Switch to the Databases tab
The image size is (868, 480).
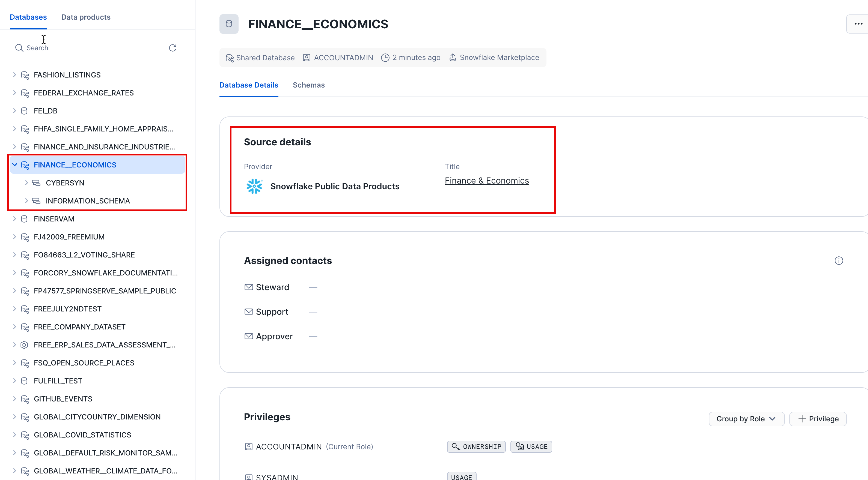tap(28, 17)
